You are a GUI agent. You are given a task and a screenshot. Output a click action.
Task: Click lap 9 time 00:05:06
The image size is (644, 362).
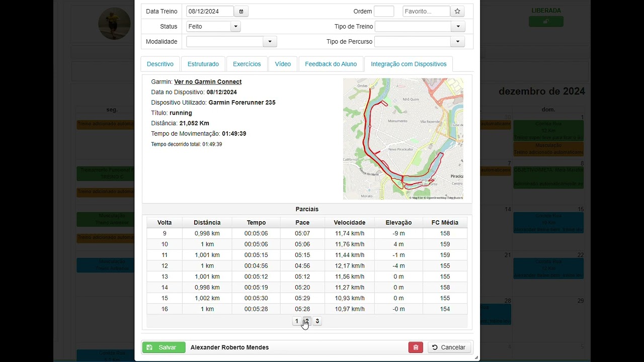click(x=256, y=233)
